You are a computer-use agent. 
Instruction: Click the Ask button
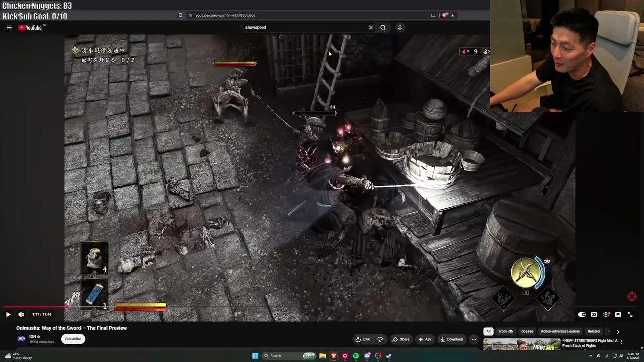point(425,339)
